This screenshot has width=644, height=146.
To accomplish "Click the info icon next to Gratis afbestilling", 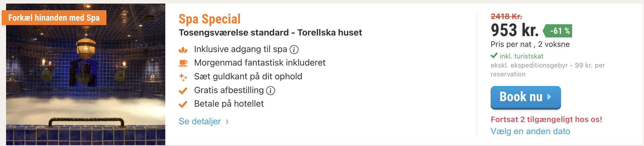I will click(271, 91).
